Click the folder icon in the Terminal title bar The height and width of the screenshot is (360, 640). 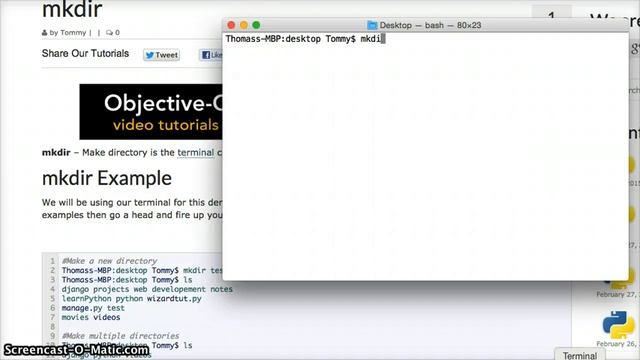point(372,25)
